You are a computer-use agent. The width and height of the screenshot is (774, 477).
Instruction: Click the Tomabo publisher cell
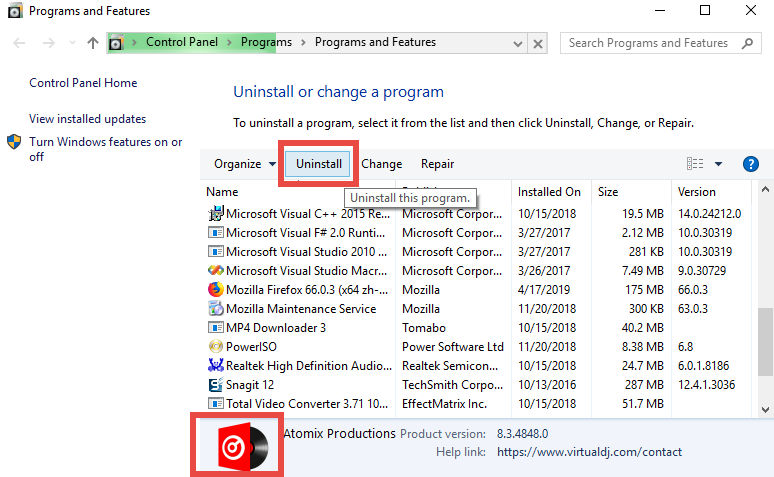point(424,328)
